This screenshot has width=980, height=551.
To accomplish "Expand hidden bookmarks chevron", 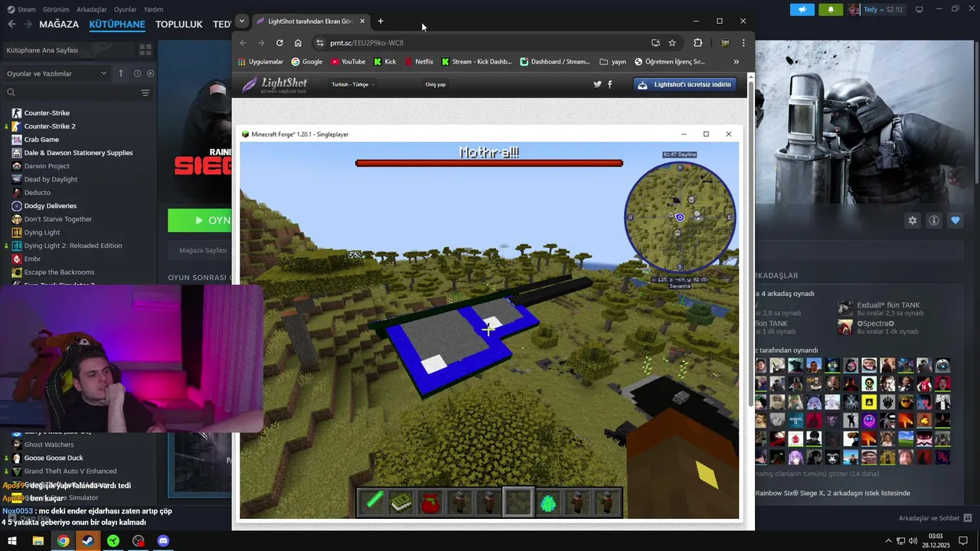I will 737,61.
